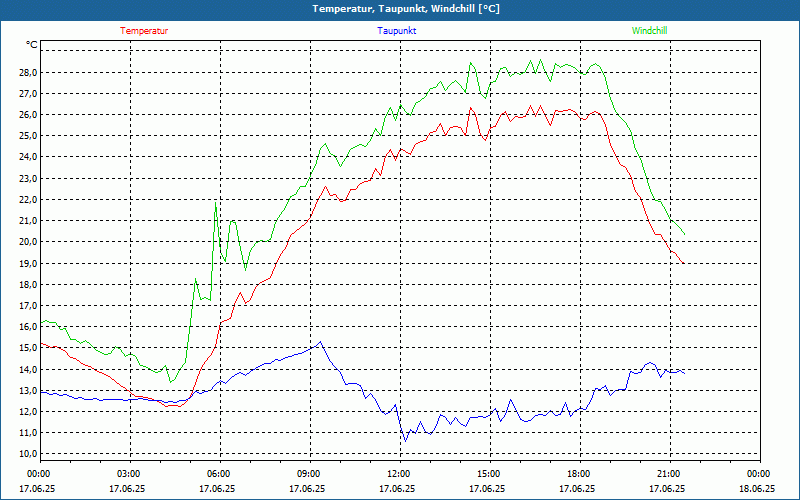This screenshot has height=500, width=800.
Task: Click the 20,0 y-axis value
Action: pyautogui.click(x=29, y=242)
